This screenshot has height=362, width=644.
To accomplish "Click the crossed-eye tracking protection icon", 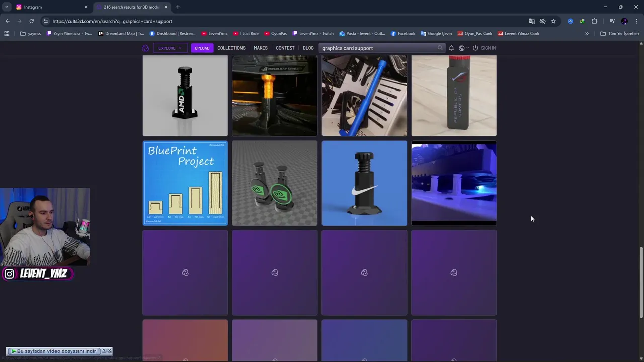I will (x=542, y=21).
